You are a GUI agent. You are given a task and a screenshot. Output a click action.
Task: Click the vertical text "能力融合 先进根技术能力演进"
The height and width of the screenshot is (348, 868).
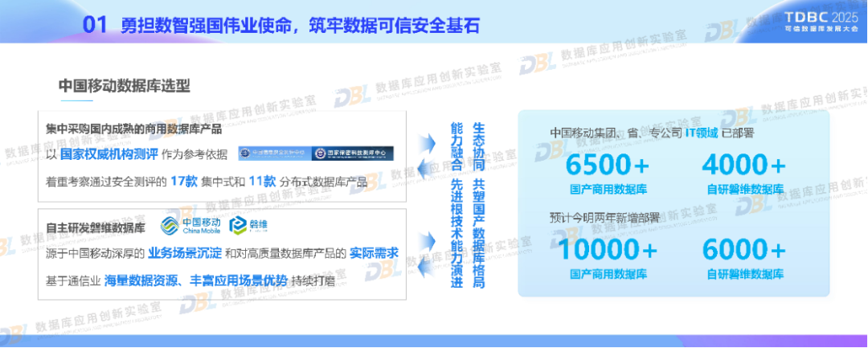tap(456, 205)
